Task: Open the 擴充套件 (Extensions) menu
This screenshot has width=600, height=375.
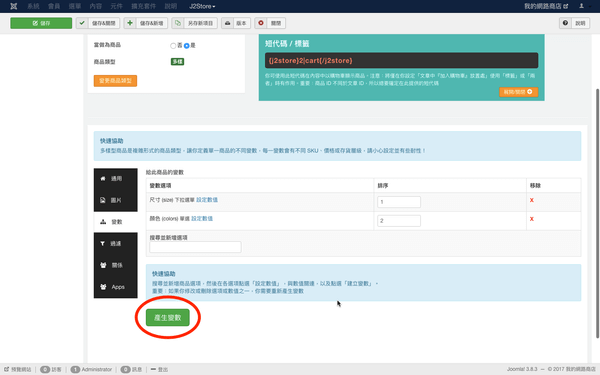Action: (x=143, y=6)
